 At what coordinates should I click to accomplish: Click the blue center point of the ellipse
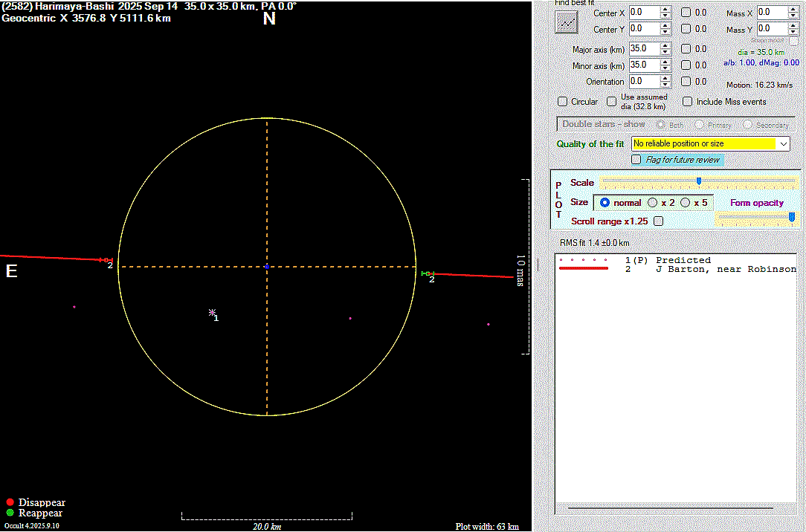coord(267,266)
